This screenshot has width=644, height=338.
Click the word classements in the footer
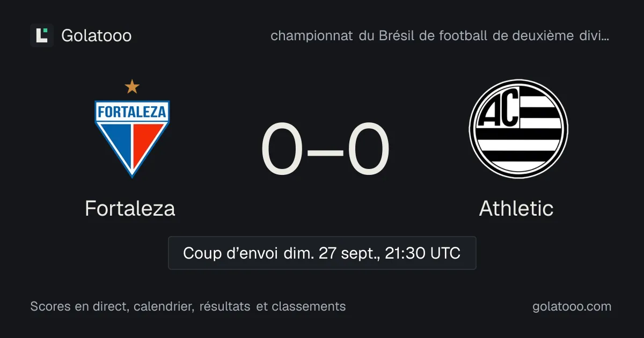[309, 306]
